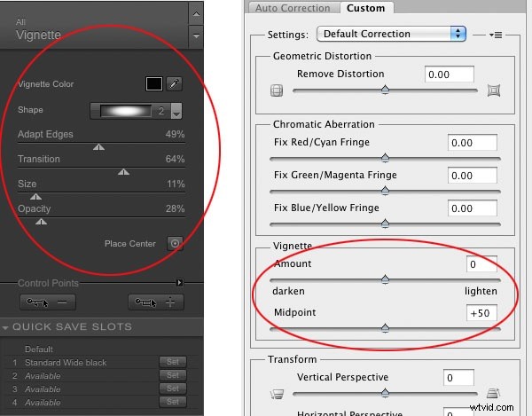
Task: Click the Fix Blue/Yellow Fringe slider handle
Action: (385, 224)
